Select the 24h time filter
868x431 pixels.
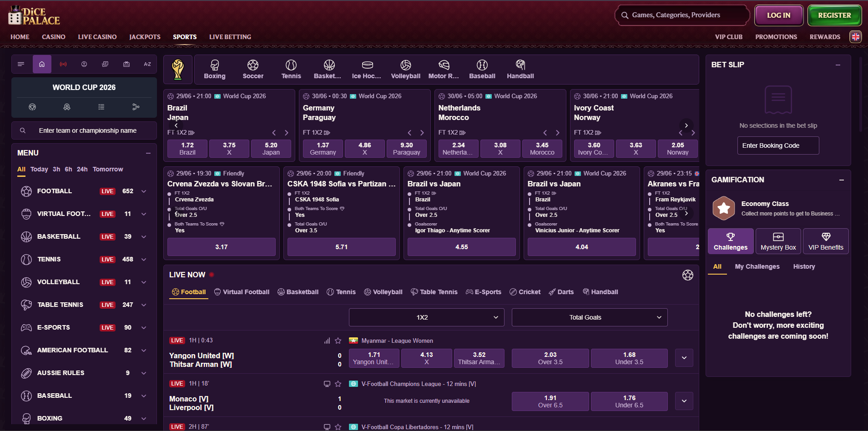[x=82, y=169]
